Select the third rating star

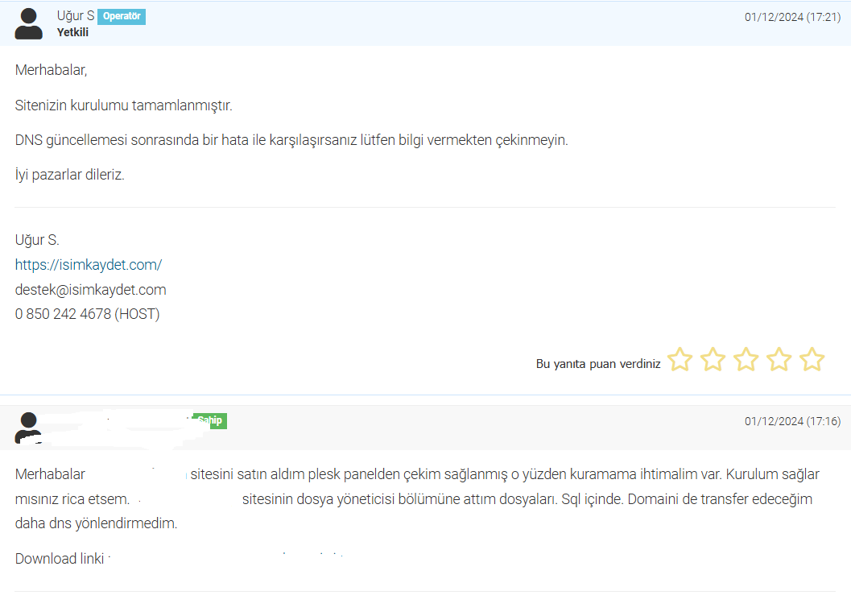point(746,359)
